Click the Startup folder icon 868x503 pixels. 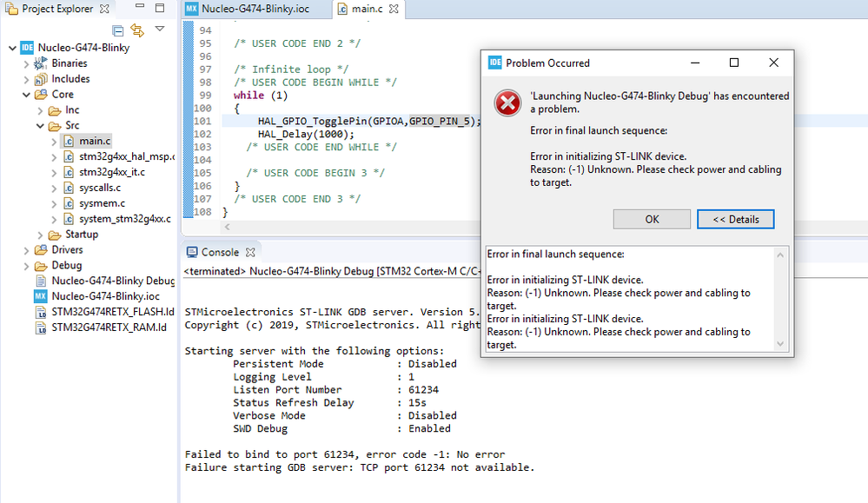pyautogui.click(x=54, y=235)
